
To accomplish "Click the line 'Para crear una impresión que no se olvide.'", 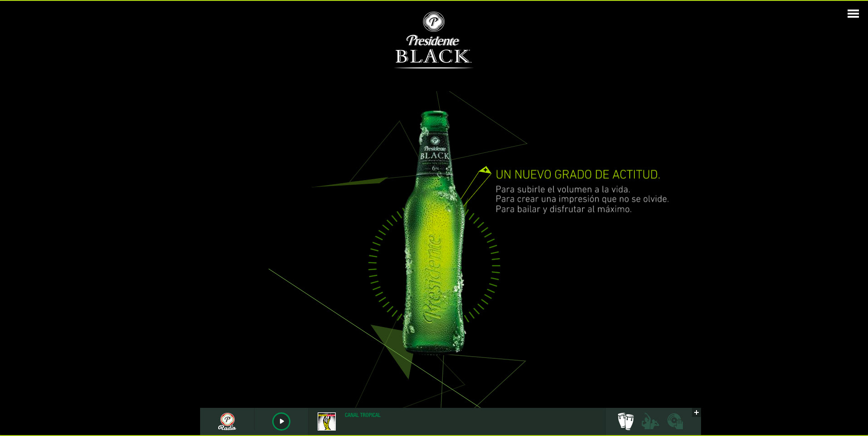I will (x=582, y=199).
